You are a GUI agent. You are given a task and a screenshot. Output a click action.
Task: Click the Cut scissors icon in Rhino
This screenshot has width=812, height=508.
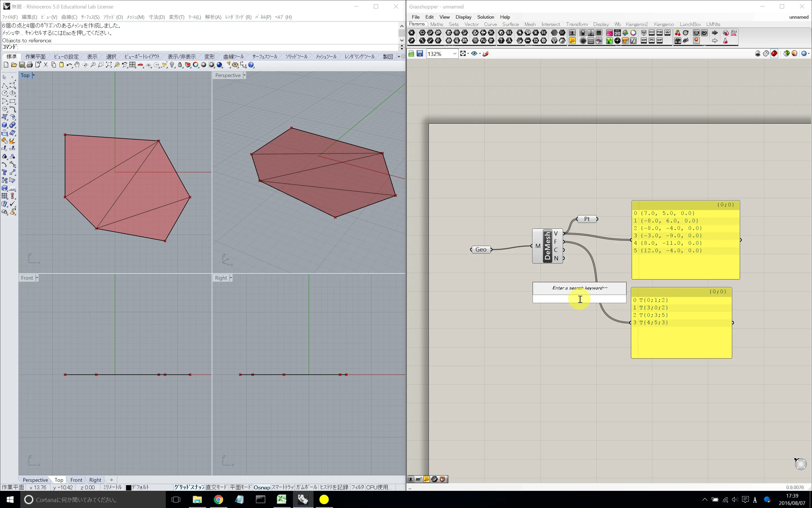pos(46,65)
